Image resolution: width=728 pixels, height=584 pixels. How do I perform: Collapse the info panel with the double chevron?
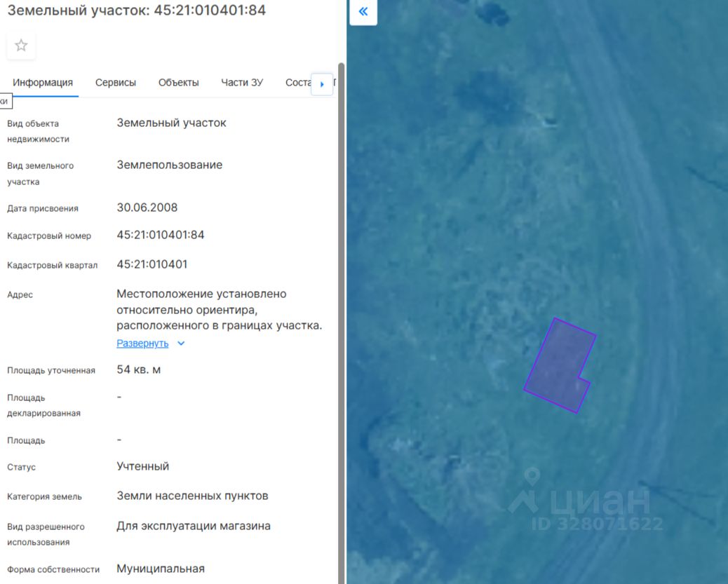point(363,12)
